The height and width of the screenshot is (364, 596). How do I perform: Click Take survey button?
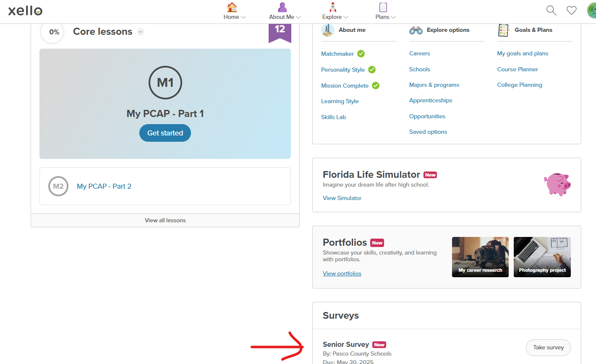coord(548,347)
